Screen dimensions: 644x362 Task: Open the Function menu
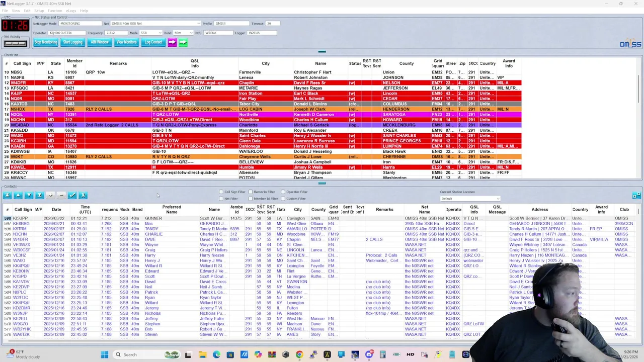pyautogui.click(x=55, y=11)
